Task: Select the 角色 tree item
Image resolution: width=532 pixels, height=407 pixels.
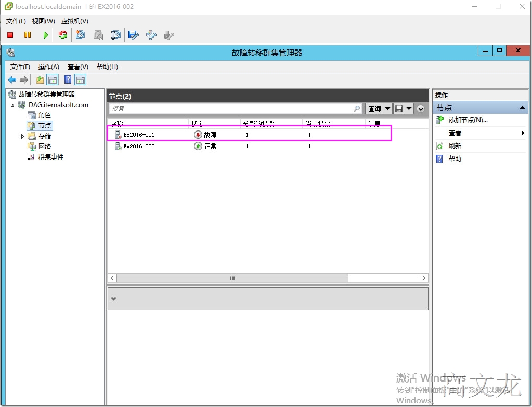Action: (x=44, y=115)
